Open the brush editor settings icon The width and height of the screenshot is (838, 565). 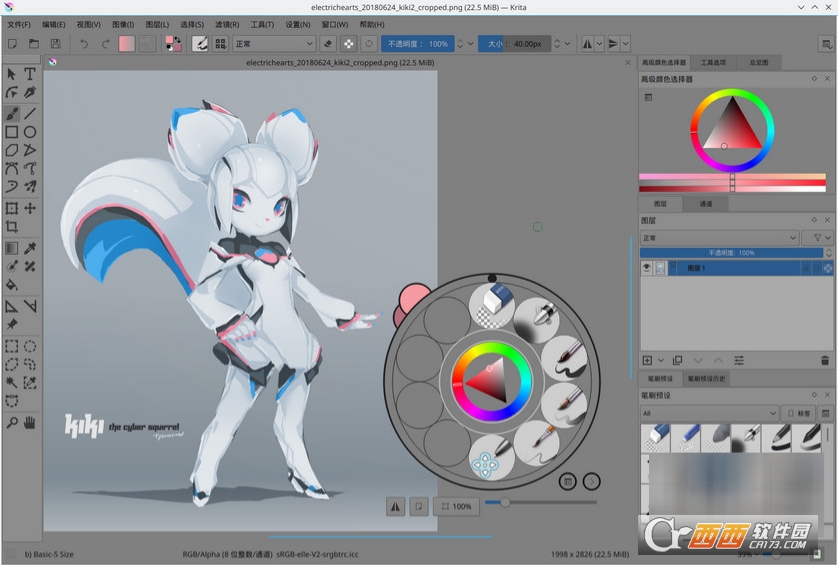(200, 44)
